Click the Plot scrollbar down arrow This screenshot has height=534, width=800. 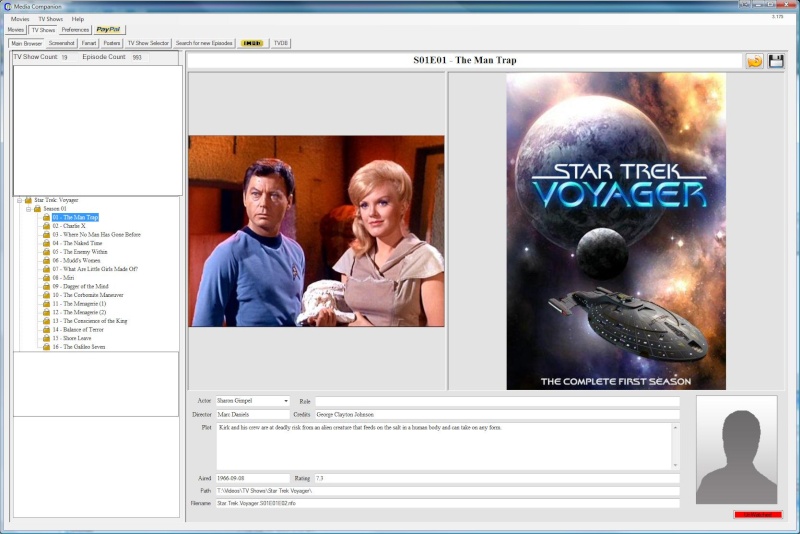[x=676, y=465]
